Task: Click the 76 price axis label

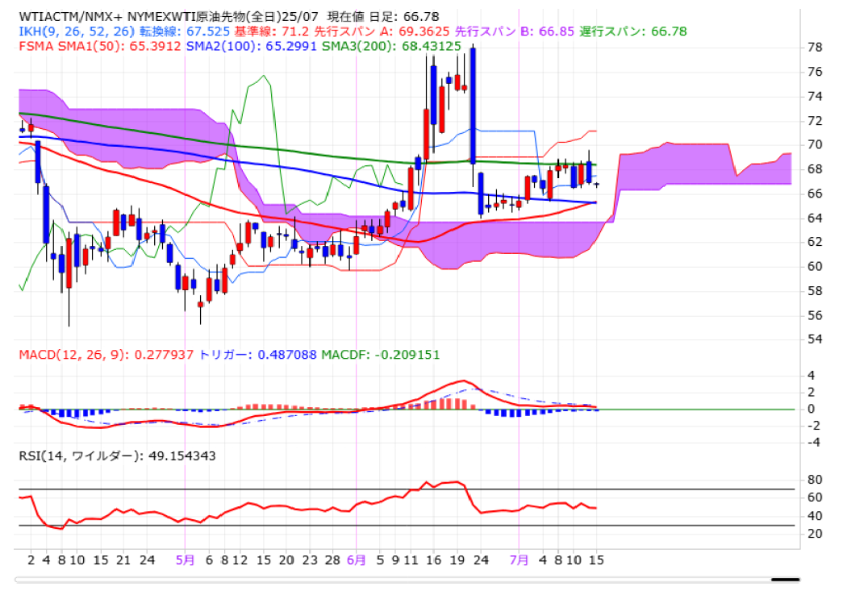Action: [815, 72]
